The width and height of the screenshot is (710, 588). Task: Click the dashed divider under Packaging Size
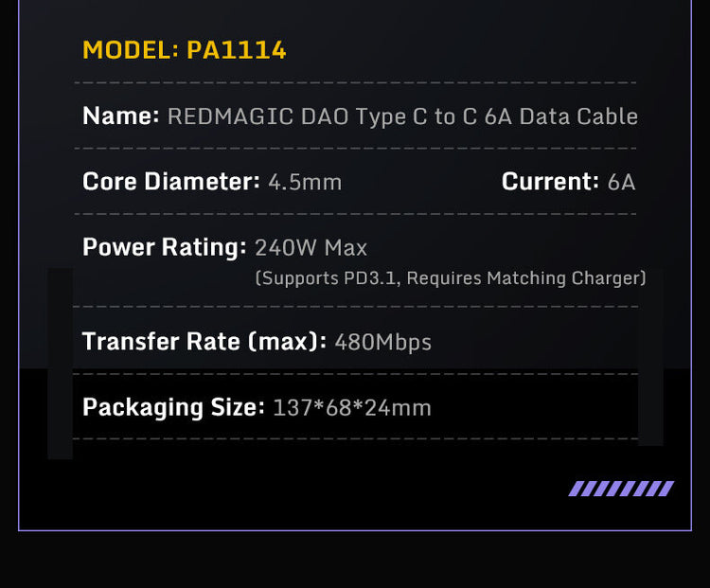click(355, 438)
